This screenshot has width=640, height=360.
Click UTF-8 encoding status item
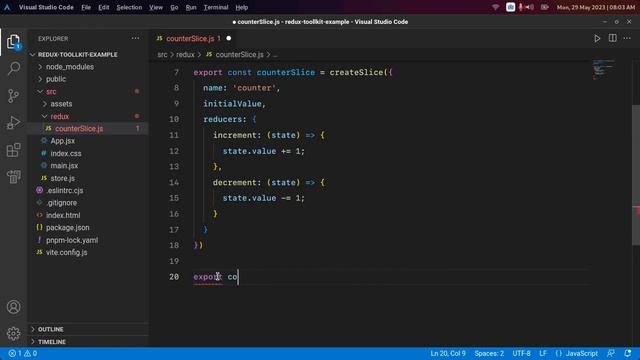point(521,353)
